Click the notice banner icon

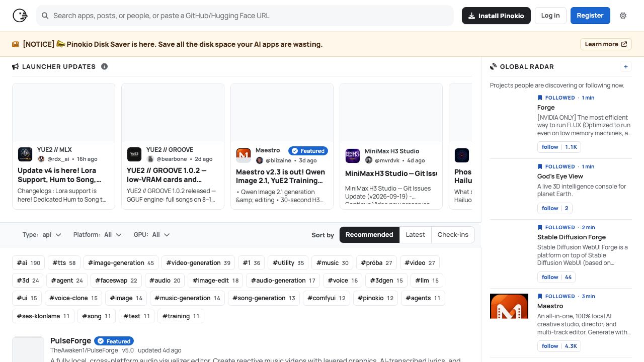pos(16,44)
